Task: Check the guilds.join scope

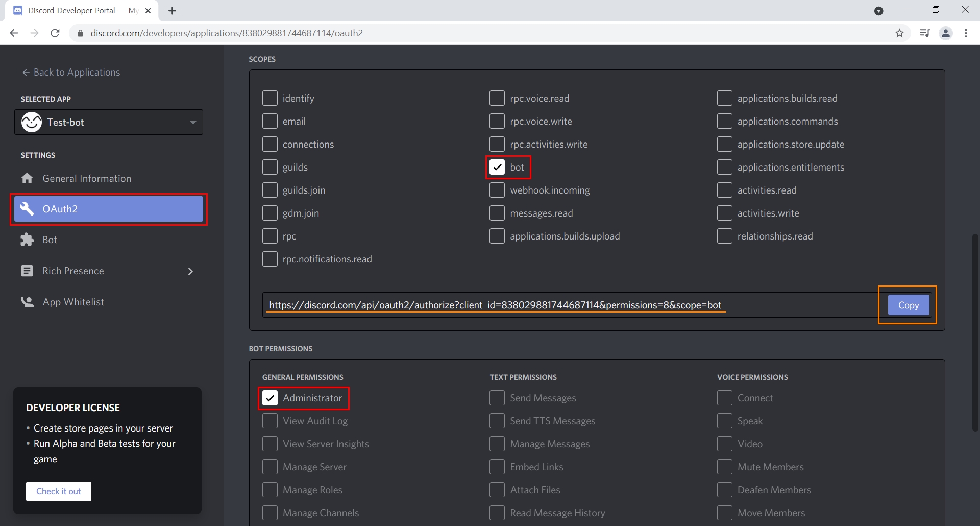Action: 269,190
